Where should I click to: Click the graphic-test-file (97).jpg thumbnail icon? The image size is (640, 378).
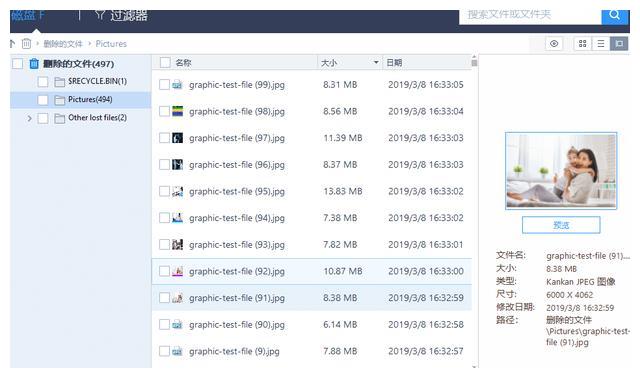click(x=177, y=138)
